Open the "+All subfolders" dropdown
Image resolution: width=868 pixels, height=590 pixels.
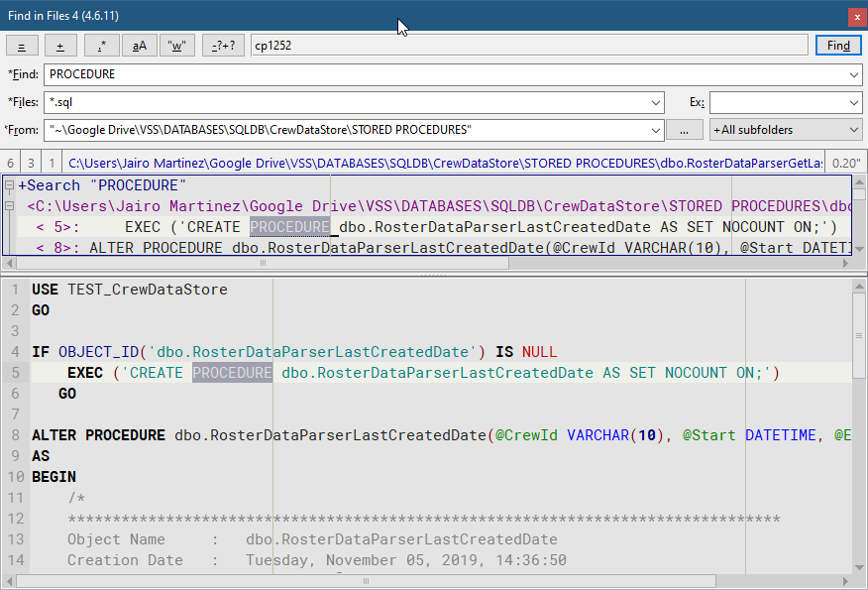(x=786, y=129)
